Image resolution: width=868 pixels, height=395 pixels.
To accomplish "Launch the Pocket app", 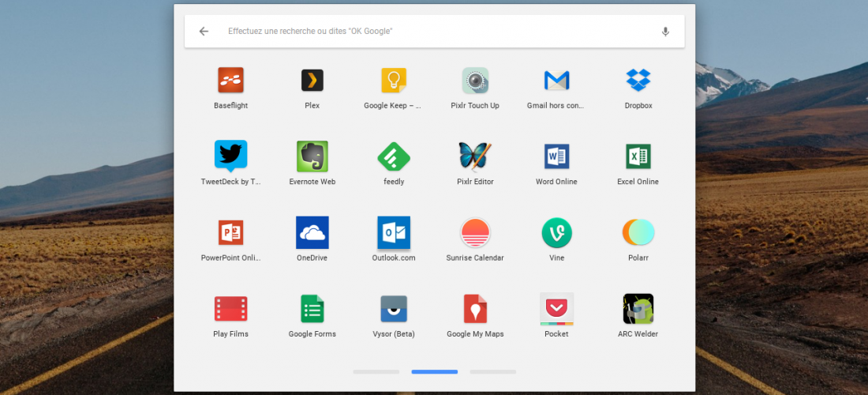I will pyautogui.click(x=556, y=309).
